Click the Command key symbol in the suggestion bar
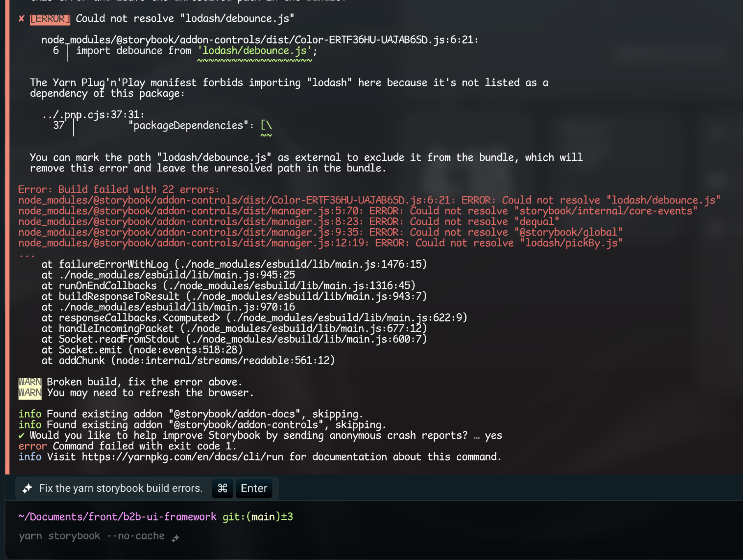The image size is (743, 560). [x=223, y=488]
